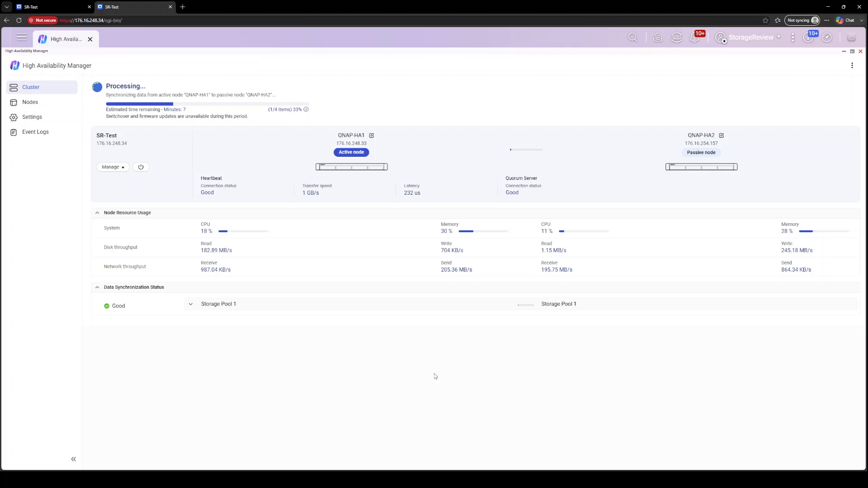
Task: Click the Not secure site badge
Action: point(42,20)
